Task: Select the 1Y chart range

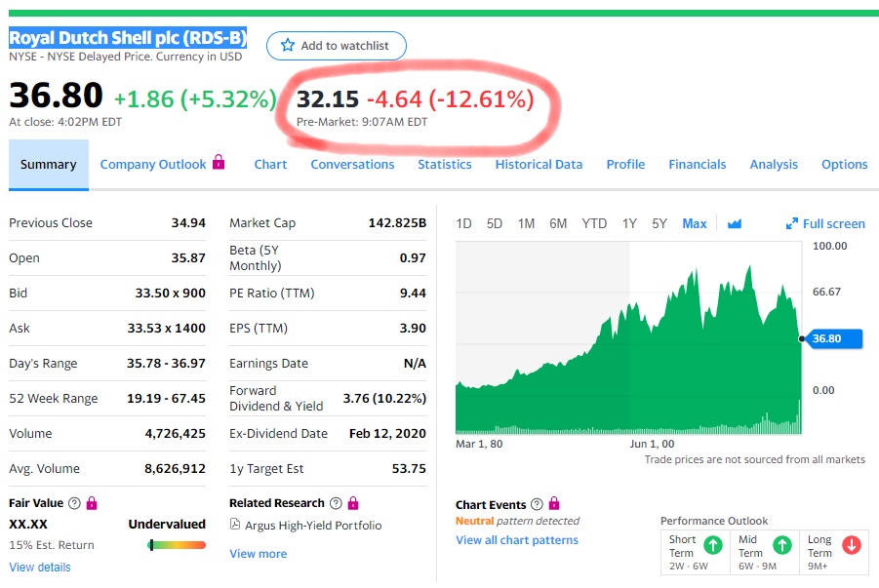Action: pos(629,223)
